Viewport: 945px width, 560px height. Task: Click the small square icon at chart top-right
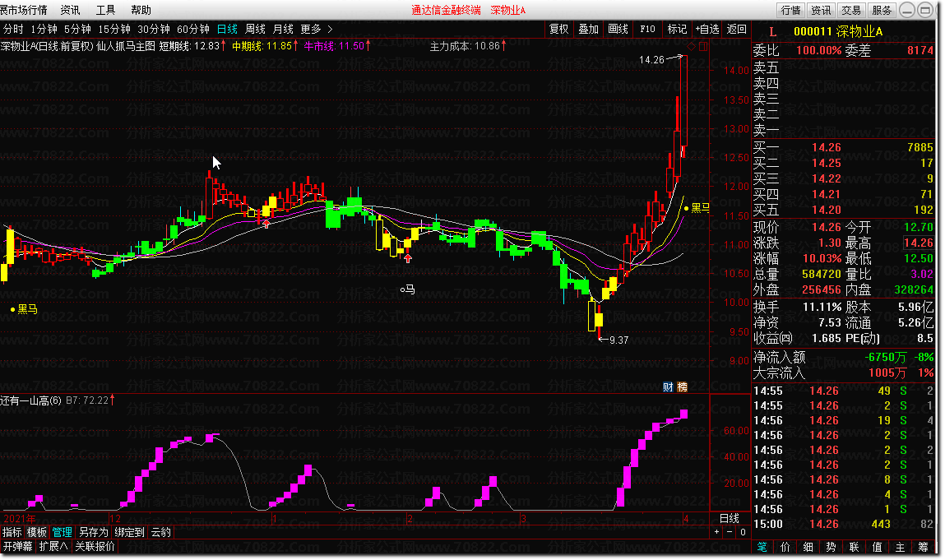click(x=703, y=46)
